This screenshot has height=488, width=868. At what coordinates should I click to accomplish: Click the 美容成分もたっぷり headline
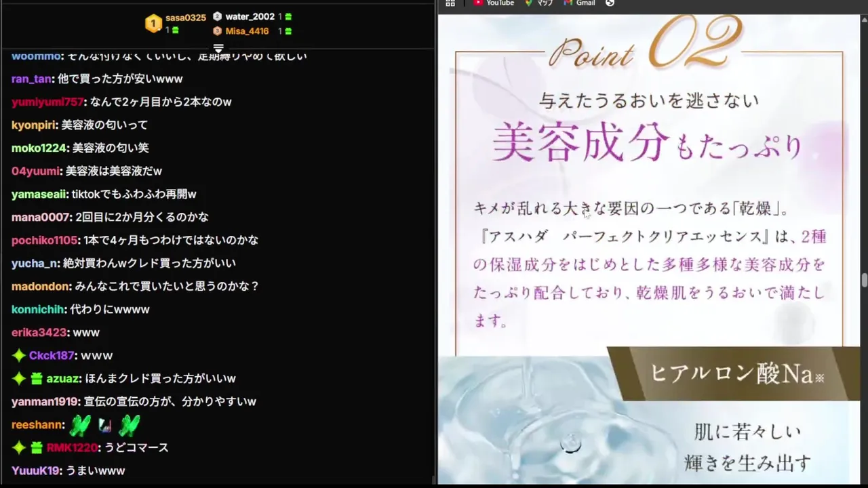click(x=648, y=143)
